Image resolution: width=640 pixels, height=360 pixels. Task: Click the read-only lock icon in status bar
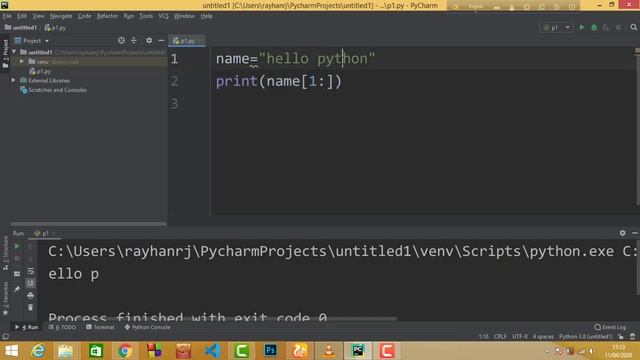pyautogui.click(x=621, y=336)
